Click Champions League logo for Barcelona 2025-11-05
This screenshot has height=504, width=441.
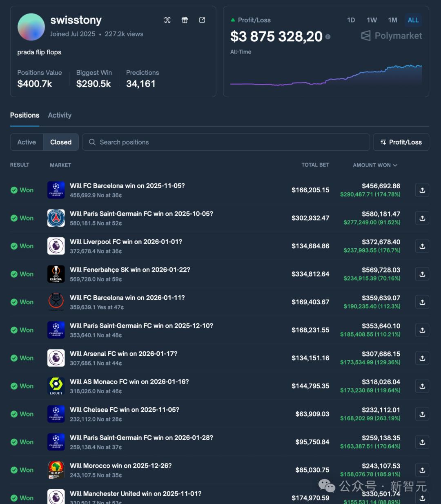coord(56,190)
